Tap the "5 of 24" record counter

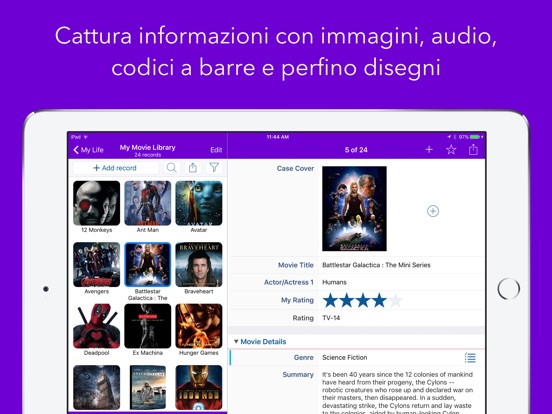point(356,150)
